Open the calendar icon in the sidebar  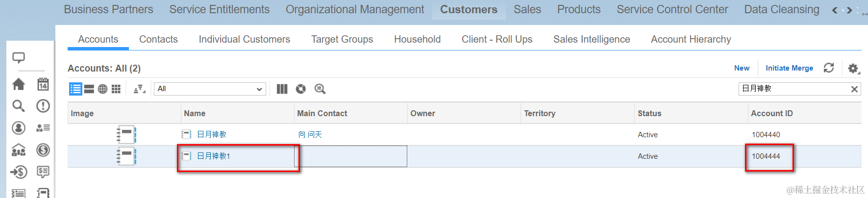43,84
